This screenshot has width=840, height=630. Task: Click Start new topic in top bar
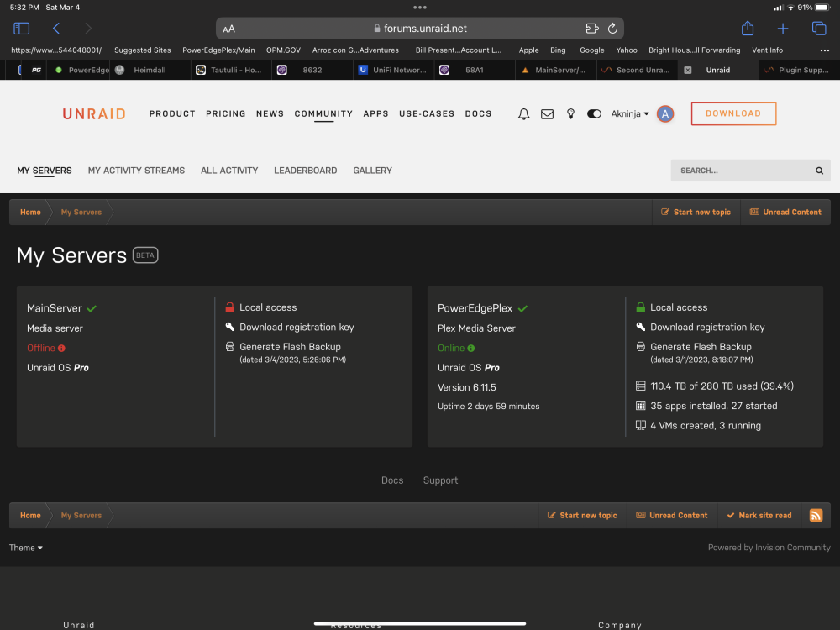(x=696, y=213)
